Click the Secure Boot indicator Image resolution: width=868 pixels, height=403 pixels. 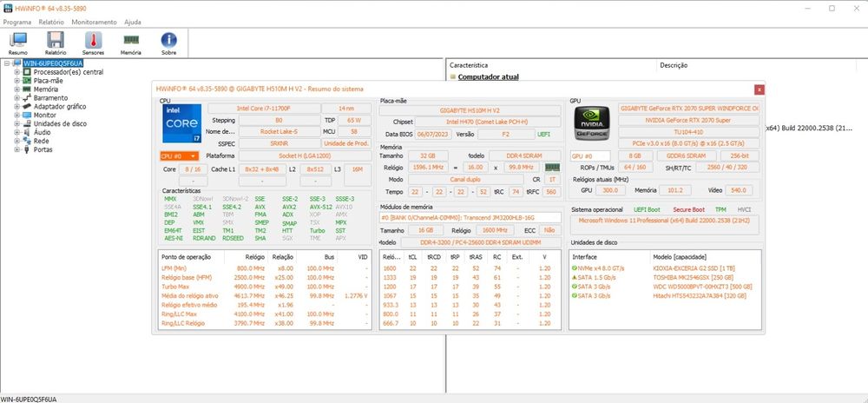click(688, 210)
